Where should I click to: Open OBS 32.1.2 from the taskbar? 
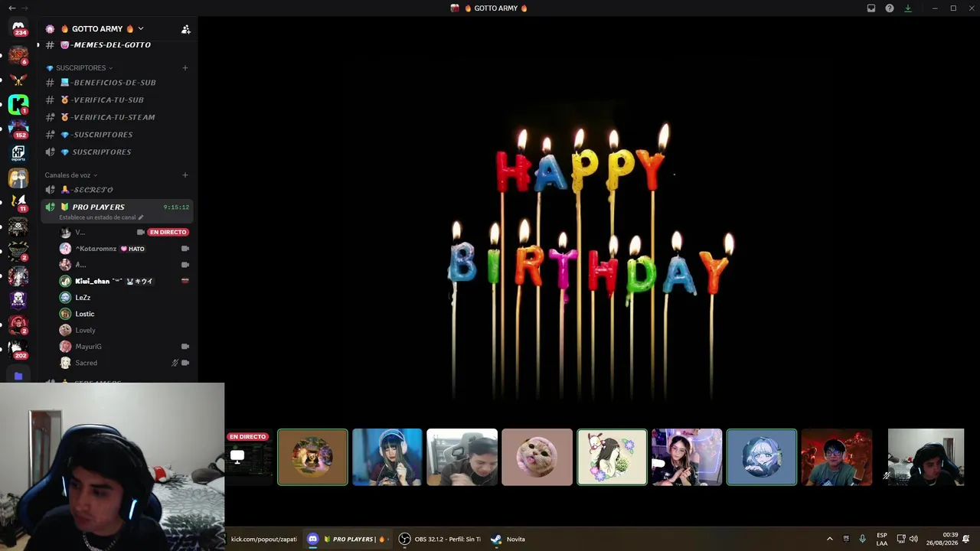pyautogui.click(x=440, y=539)
